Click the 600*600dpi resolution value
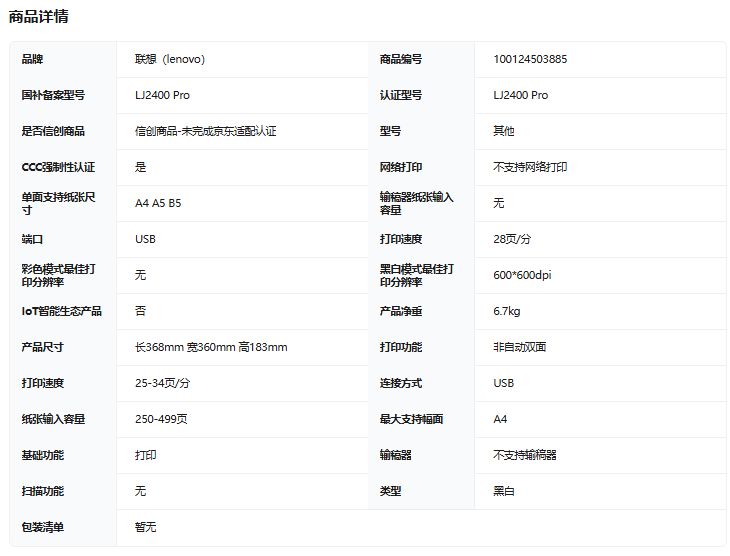This screenshot has height=556, width=730. point(522,275)
